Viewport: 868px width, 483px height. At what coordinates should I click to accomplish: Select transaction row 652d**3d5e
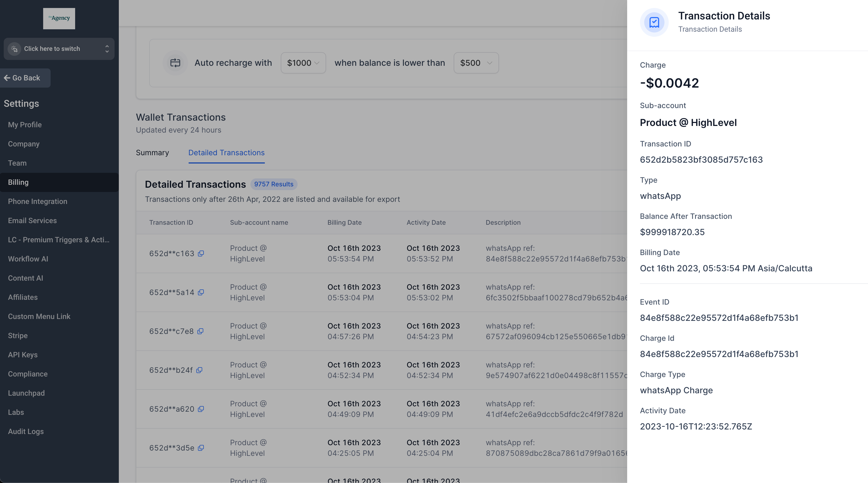(382, 448)
